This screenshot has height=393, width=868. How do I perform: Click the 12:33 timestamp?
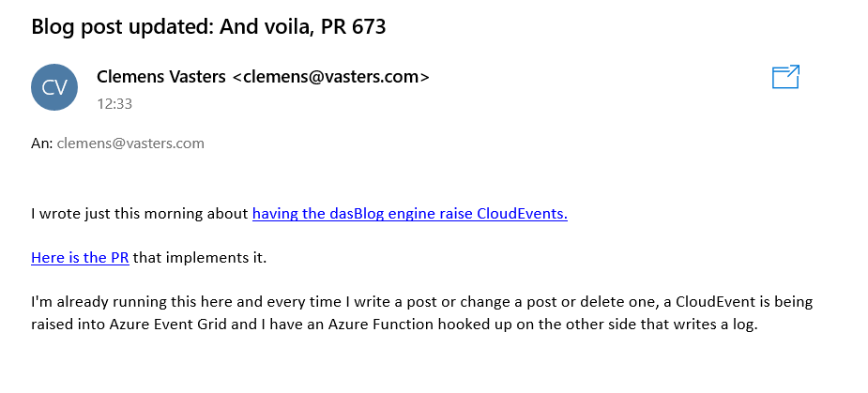pyautogui.click(x=114, y=104)
